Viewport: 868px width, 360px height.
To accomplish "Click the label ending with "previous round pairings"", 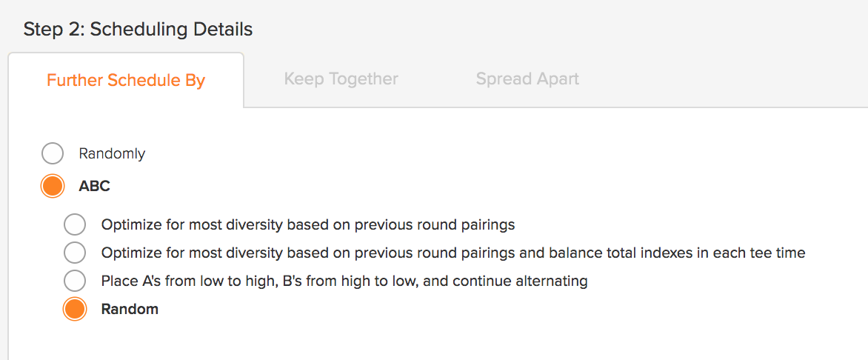I will (308, 225).
